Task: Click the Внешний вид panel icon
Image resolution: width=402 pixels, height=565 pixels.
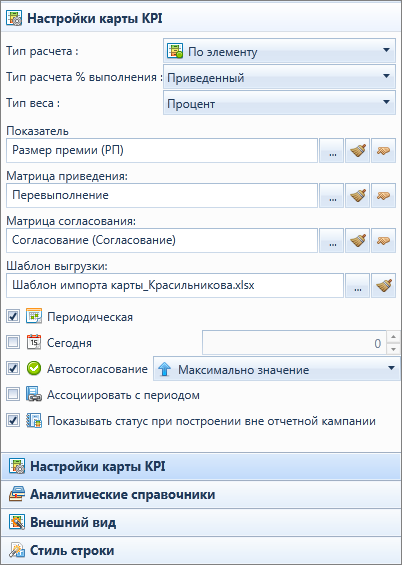Action: coord(17,522)
